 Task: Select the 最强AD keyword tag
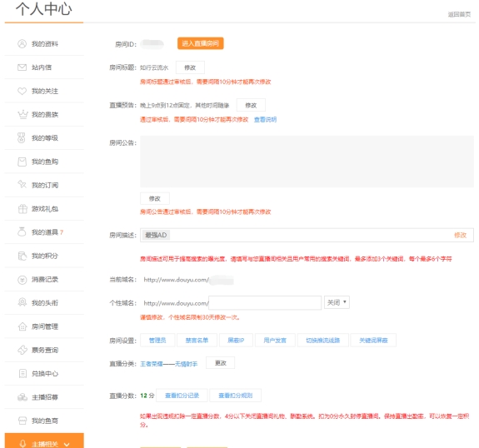[156, 235]
